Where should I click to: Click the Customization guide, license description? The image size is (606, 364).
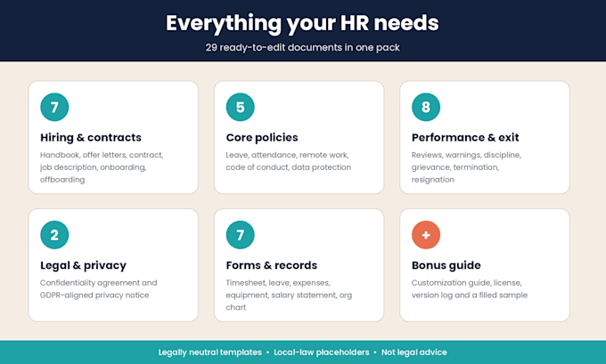pyautogui.click(x=469, y=288)
